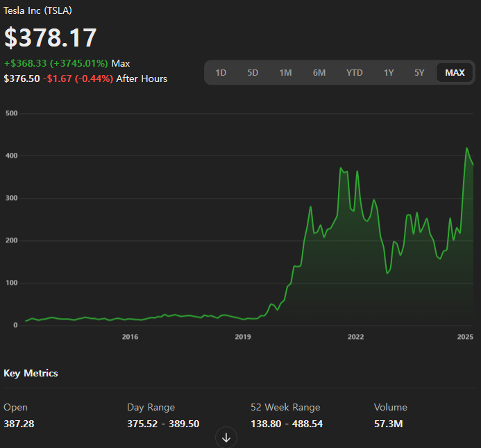
Task: Switch chart to 1M range
Action: (285, 73)
